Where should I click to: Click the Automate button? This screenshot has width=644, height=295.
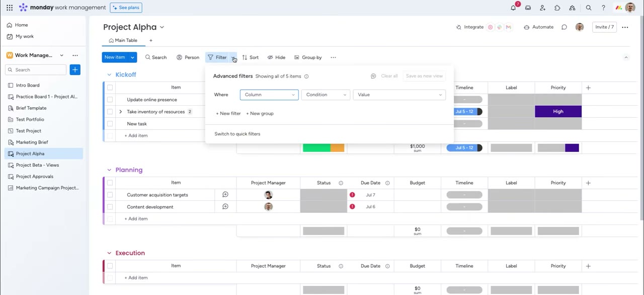538,27
